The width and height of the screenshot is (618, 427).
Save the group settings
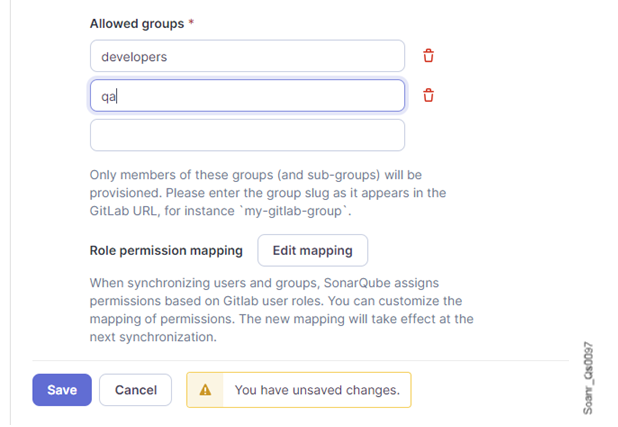62,390
